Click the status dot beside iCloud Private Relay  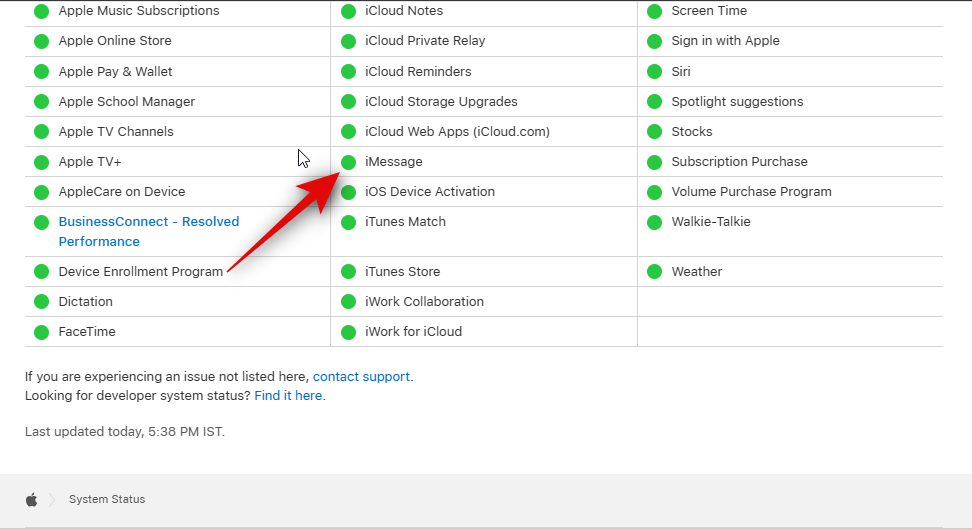tap(348, 42)
